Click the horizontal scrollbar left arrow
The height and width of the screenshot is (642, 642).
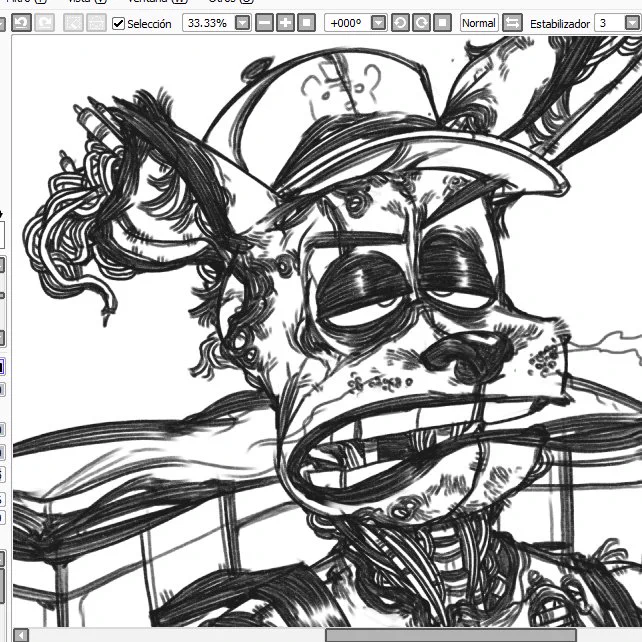click(x=20, y=635)
